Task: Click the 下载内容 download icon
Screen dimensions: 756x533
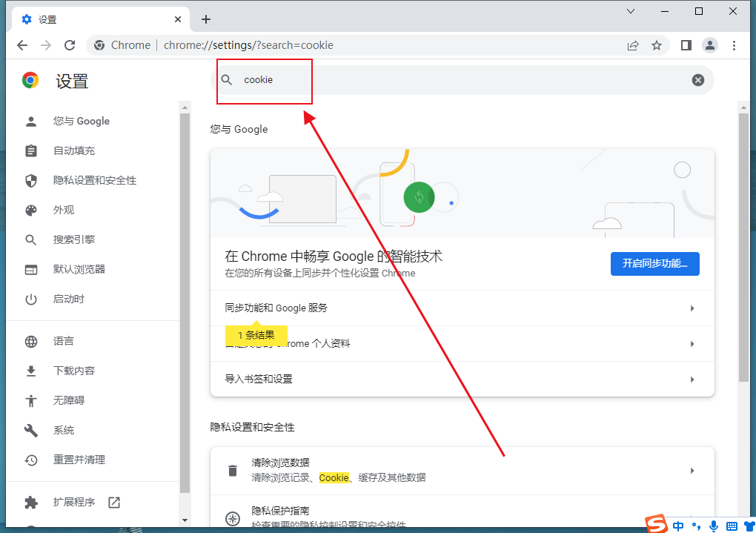Action: point(31,371)
